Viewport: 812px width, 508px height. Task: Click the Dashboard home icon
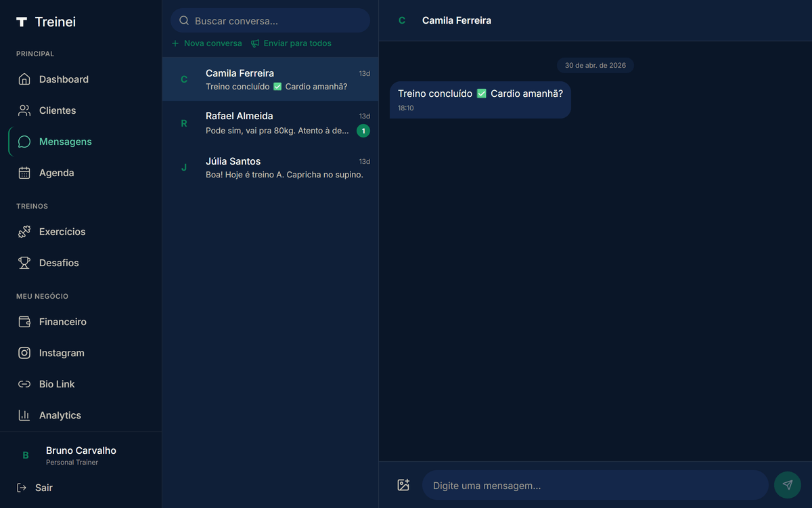24,79
